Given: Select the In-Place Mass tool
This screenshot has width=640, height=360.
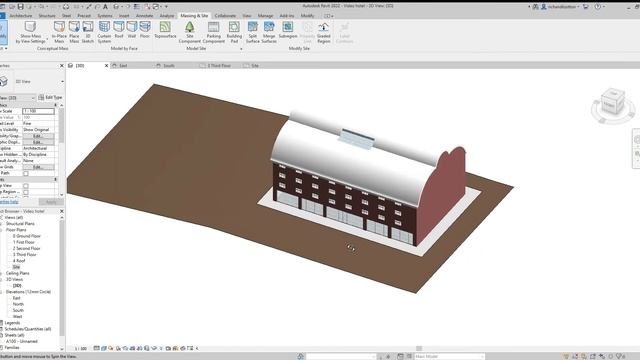Looking at the screenshot, I should coord(59,32).
